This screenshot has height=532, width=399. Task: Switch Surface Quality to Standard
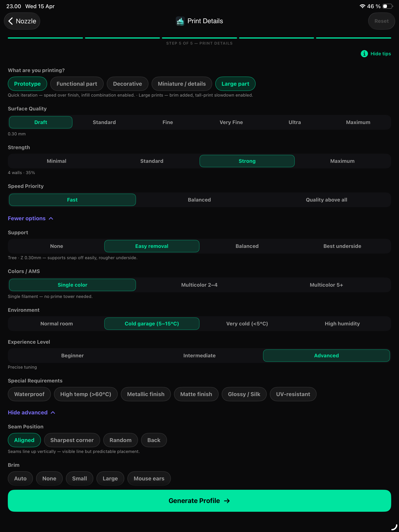[104, 122]
